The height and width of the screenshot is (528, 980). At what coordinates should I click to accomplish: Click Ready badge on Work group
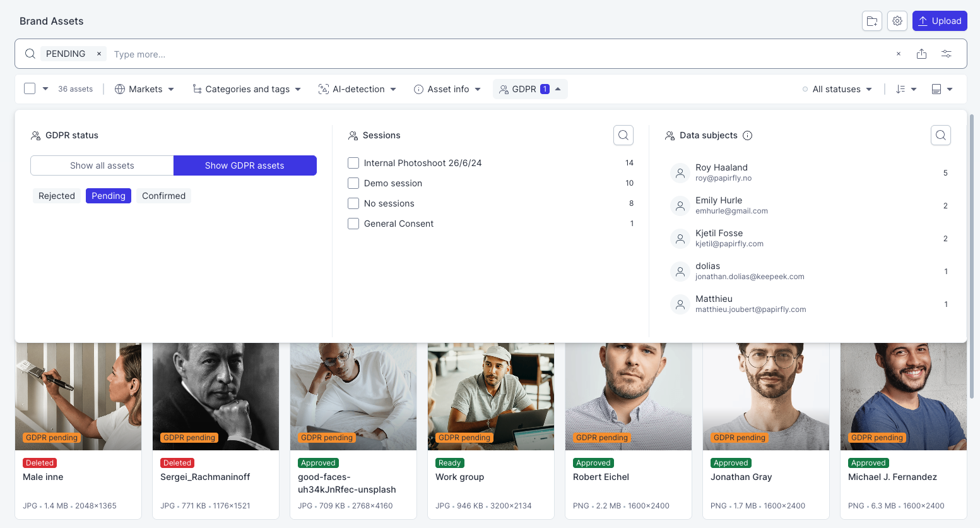click(450, 463)
